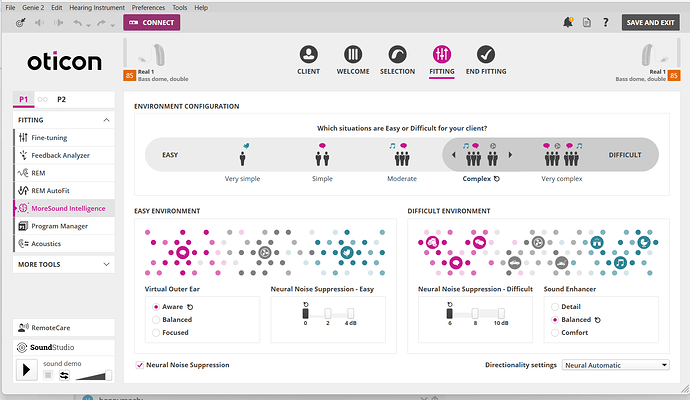
Task: Select the FITTING step icon
Action: click(442, 55)
